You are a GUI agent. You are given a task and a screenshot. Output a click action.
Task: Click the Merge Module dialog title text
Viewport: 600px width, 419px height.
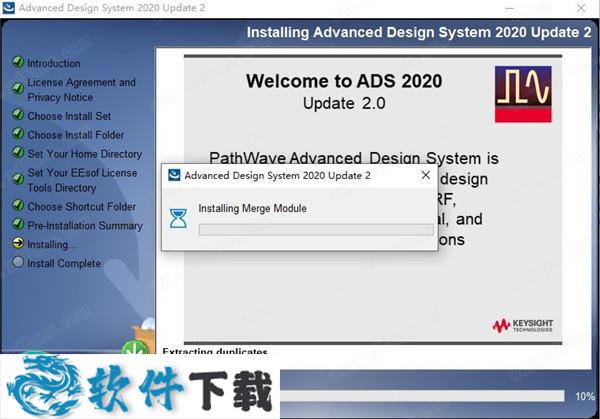tap(277, 176)
